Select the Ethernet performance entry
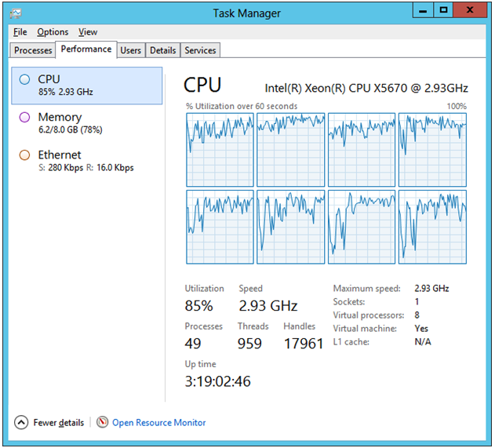Viewport: 495px width, 448px height. (x=87, y=161)
